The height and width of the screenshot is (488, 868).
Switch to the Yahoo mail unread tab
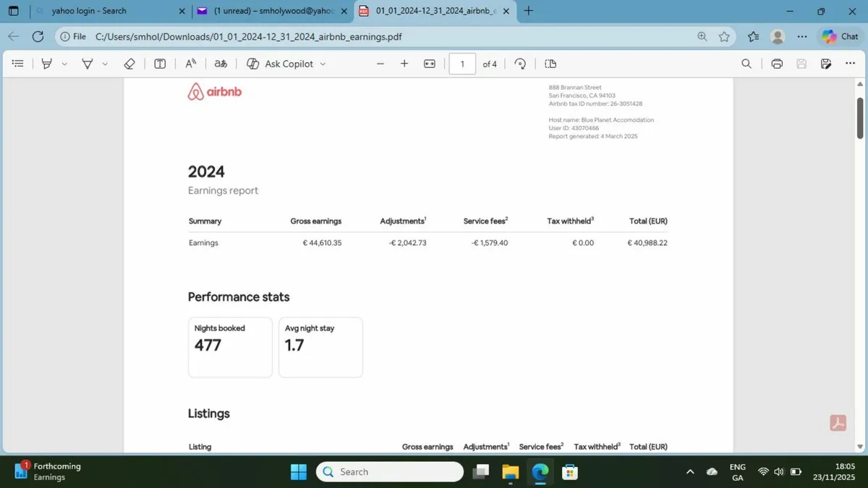(273, 11)
